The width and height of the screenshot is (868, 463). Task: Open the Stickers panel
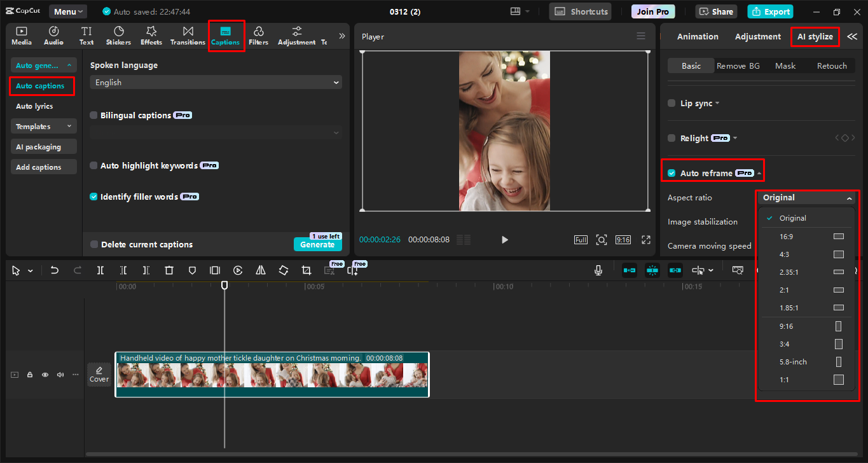click(x=118, y=35)
